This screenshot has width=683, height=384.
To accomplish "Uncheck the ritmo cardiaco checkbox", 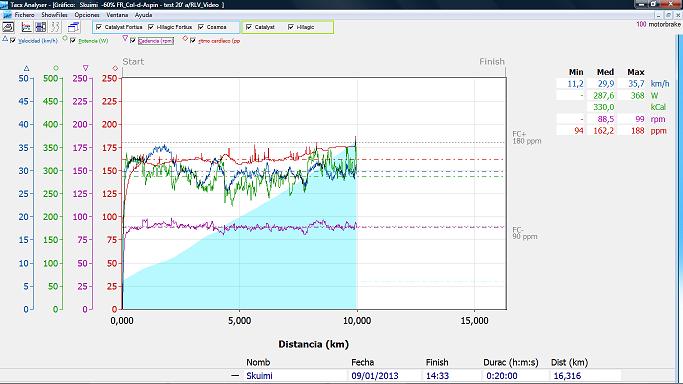I will coord(193,40).
